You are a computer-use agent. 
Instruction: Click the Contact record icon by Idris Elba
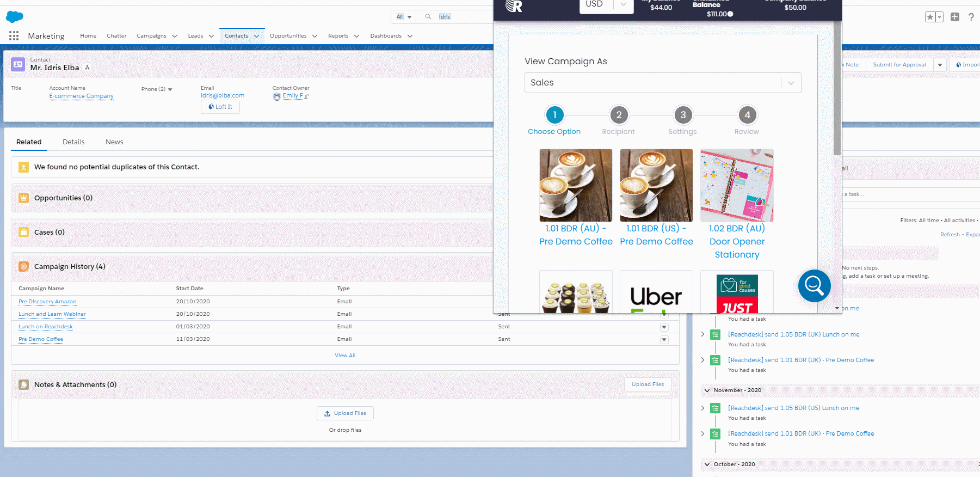click(18, 64)
